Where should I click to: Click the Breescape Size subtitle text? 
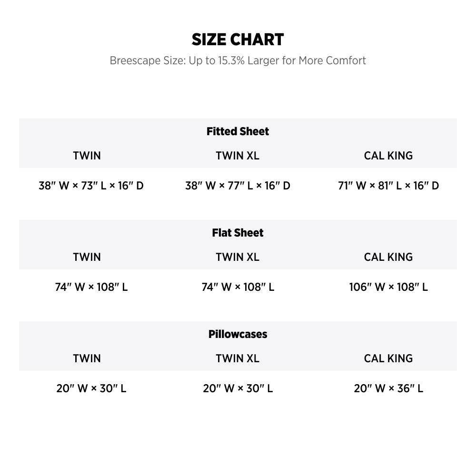tap(238, 60)
